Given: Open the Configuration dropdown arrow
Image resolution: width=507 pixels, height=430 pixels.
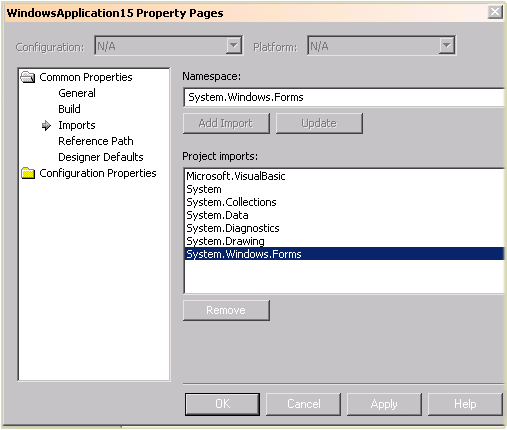Looking at the screenshot, I should point(234,45).
